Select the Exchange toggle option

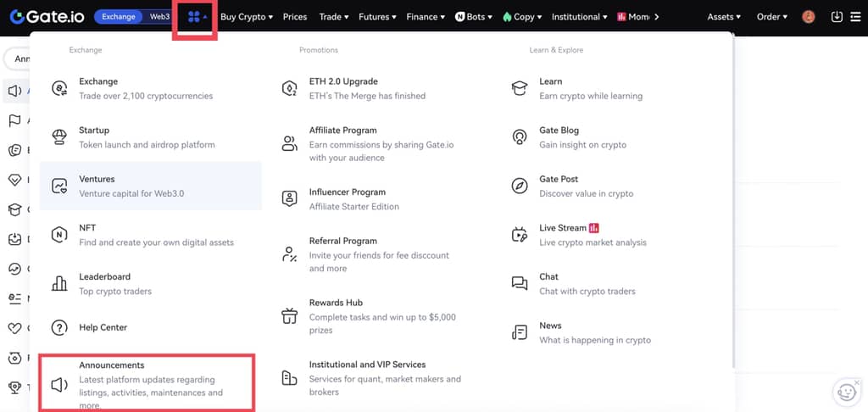(x=119, y=16)
